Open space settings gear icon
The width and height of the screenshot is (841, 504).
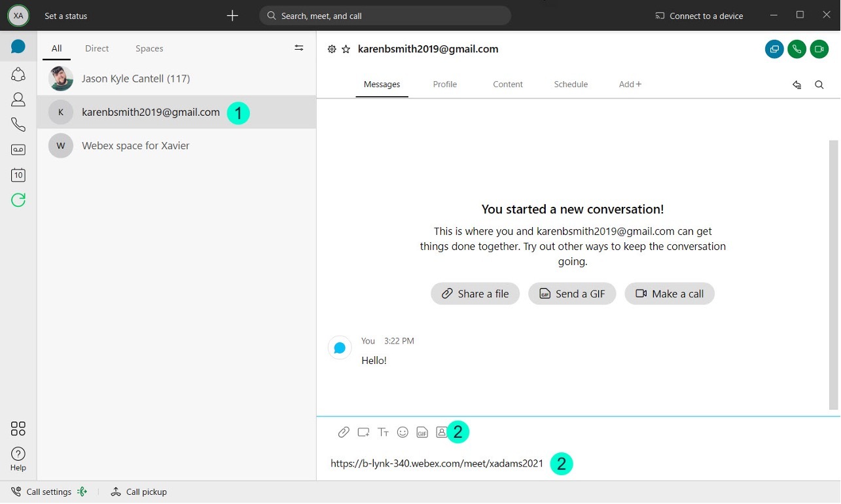[332, 49]
